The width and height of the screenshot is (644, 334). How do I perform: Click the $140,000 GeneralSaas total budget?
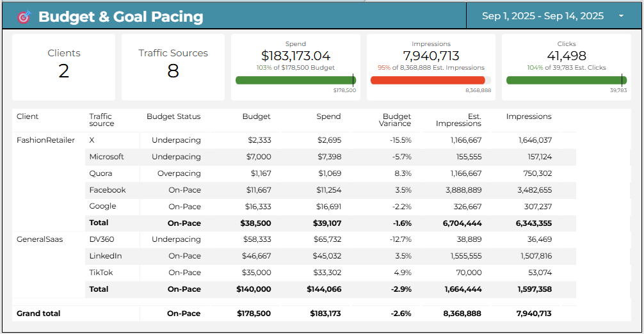pos(254,289)
